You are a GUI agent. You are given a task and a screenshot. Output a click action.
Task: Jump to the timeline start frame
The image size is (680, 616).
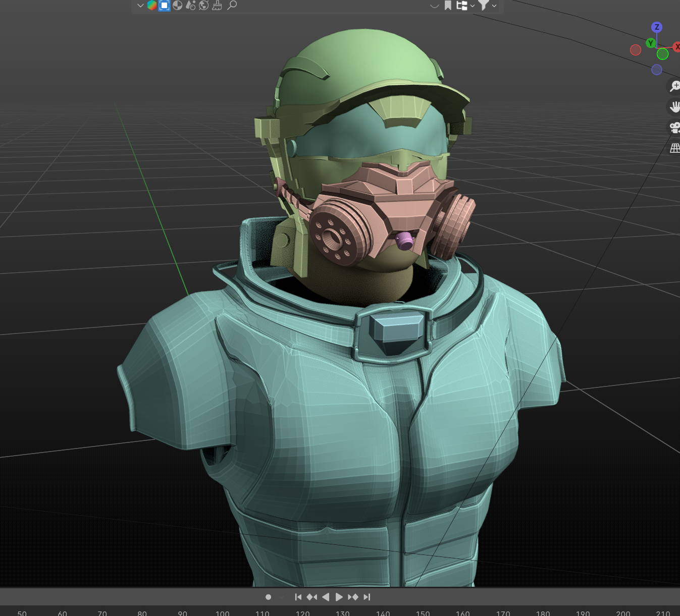click(298, 597)
